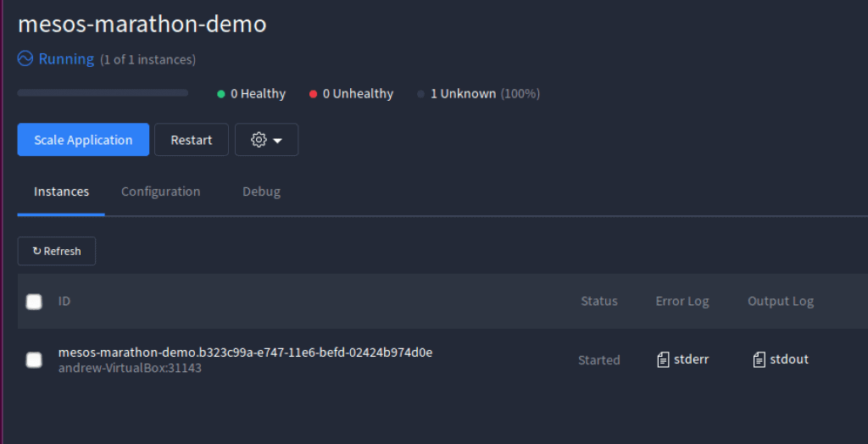Viewport: 868px width, 444px height.
Task: Select the Instances tab
Action: tap(61, 191)
